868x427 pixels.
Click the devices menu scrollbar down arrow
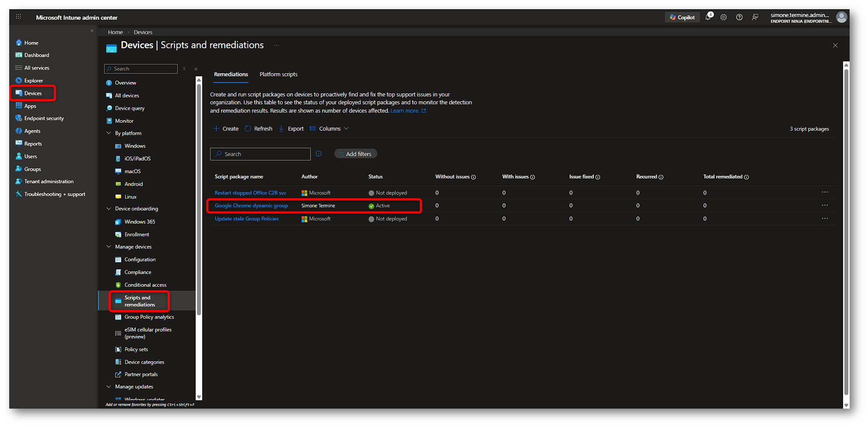(x=199, y=397)
